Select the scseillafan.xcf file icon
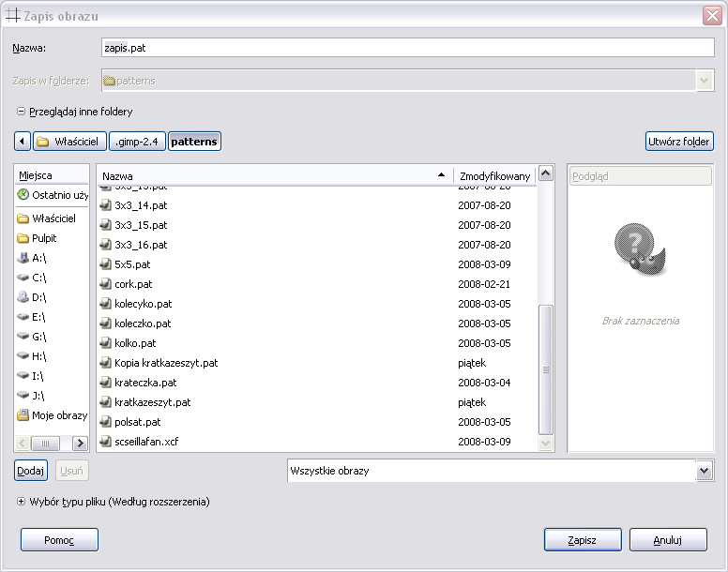 click(x=106, y=442)
